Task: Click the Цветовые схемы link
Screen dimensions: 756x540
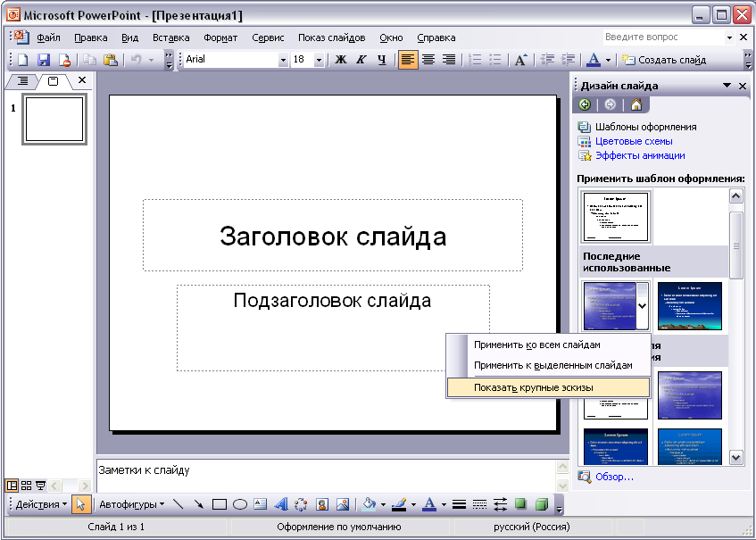Action: click(634, 141)
